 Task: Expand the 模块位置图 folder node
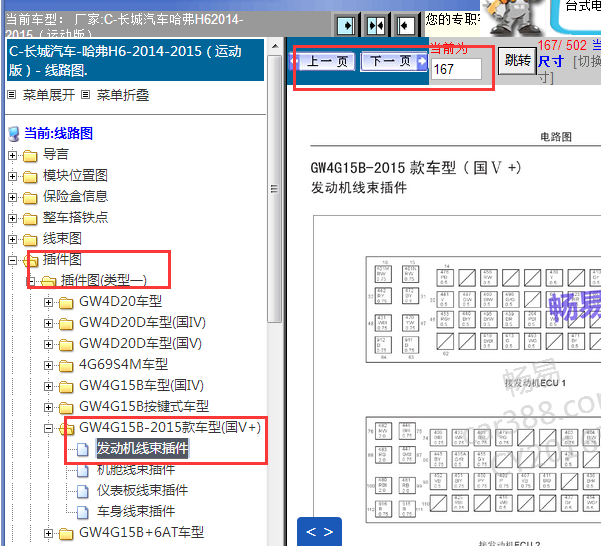[12, 176]
